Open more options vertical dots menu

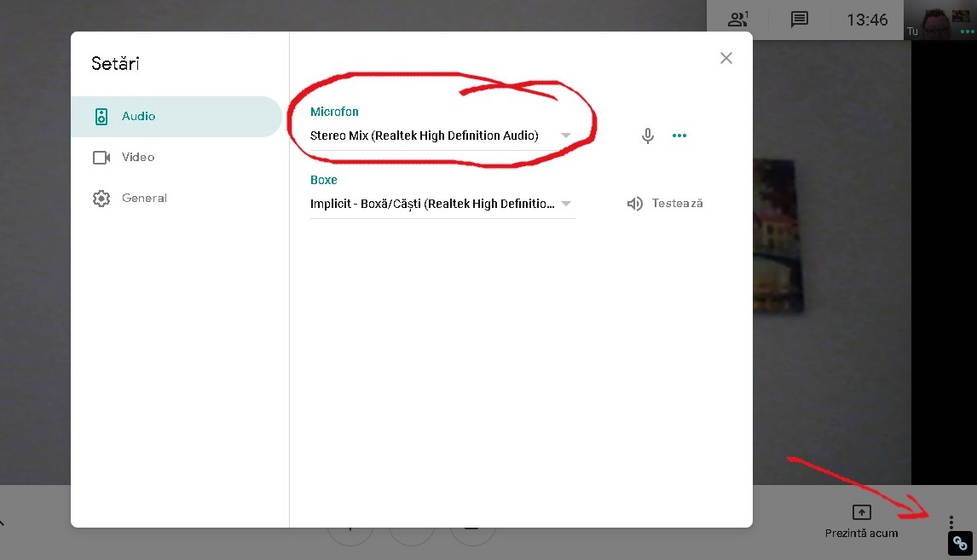(951, 522)
